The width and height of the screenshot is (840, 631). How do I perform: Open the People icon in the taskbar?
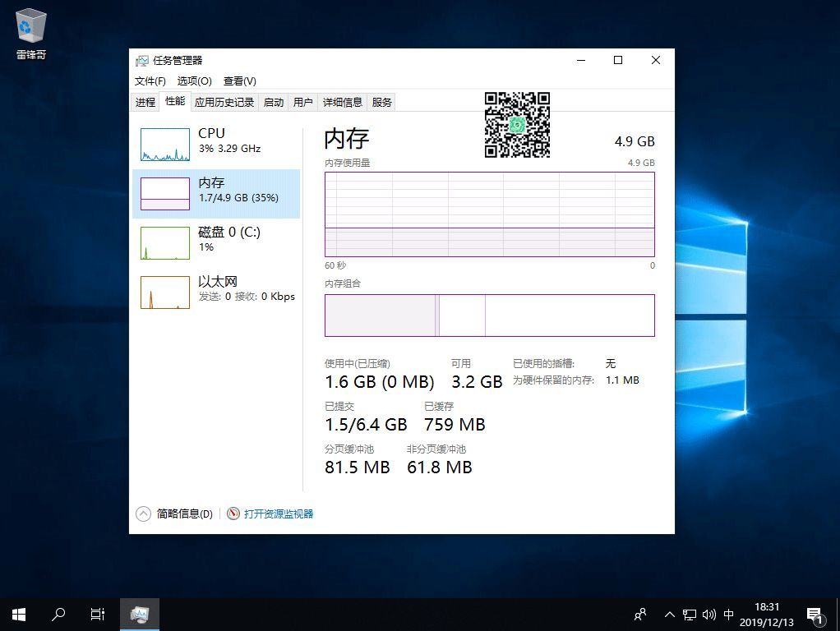coord(640,614)
